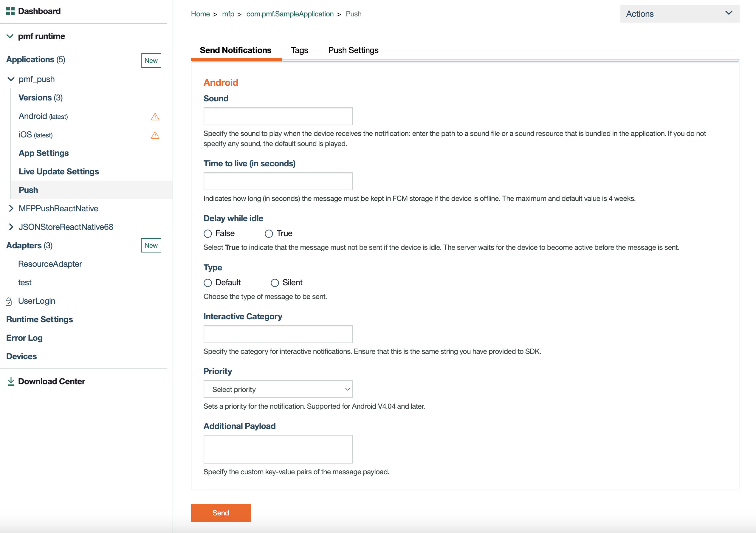Select the True radio button for Delay while idle

pos(268,234)
